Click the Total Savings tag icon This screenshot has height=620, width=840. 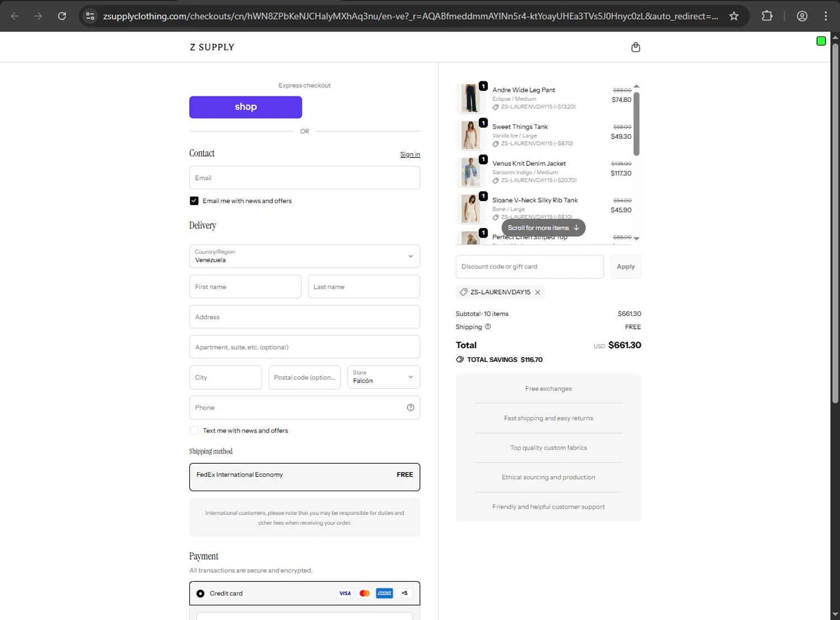tap(460, 360)
